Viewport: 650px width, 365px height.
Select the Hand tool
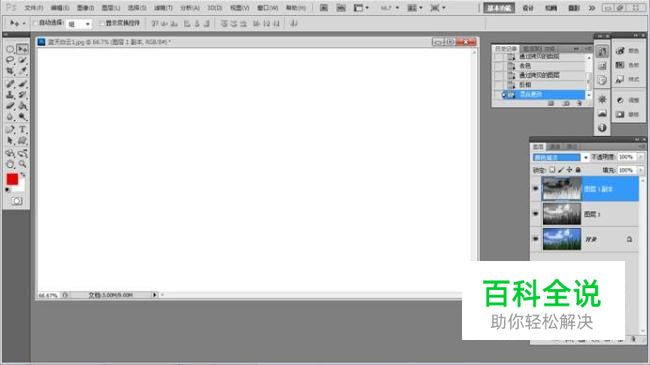pyautogui.click(x=10, y=164)
